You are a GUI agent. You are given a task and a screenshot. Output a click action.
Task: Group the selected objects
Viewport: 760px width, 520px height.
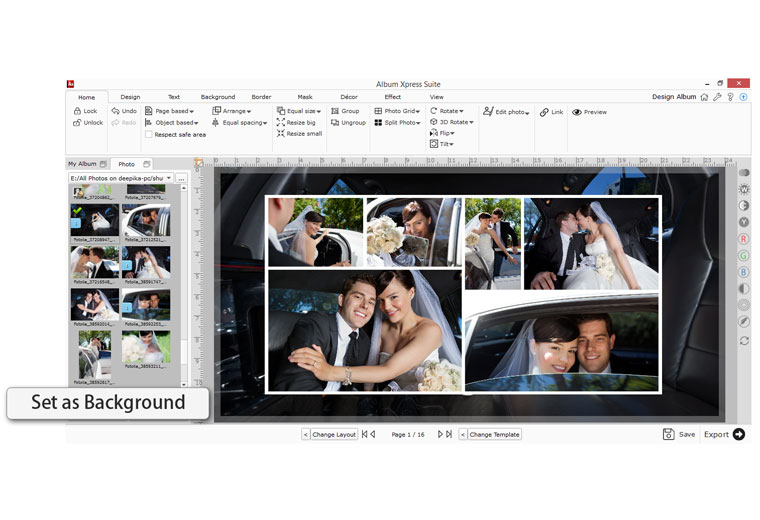click(345, 111)
